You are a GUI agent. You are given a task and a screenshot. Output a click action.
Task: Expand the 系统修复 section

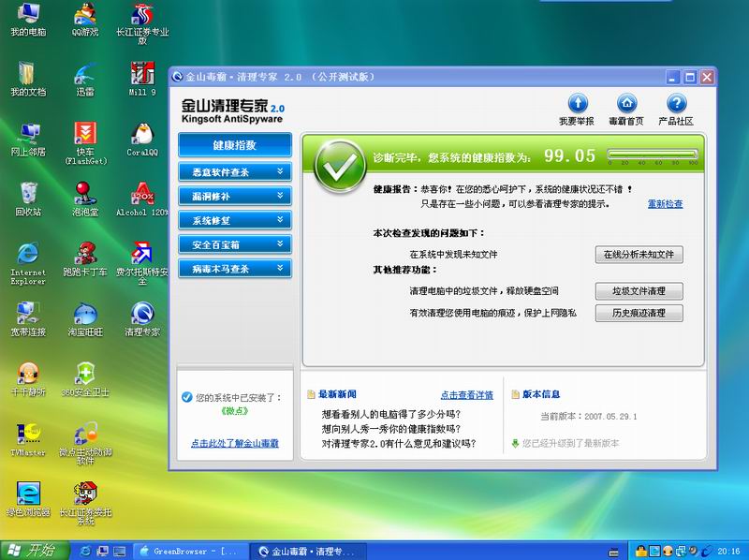[235, 220]
